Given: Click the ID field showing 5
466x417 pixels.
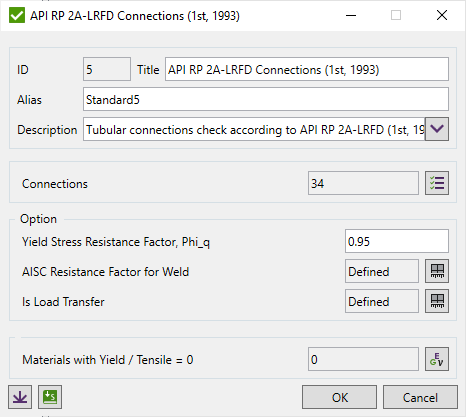Looking at the screenshot, I should 107,69.
